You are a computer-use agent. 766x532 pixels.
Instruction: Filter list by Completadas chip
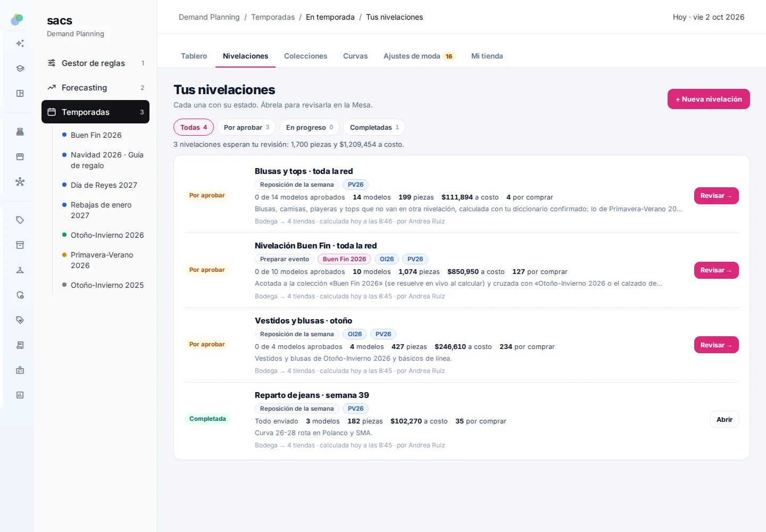[374, 127]
